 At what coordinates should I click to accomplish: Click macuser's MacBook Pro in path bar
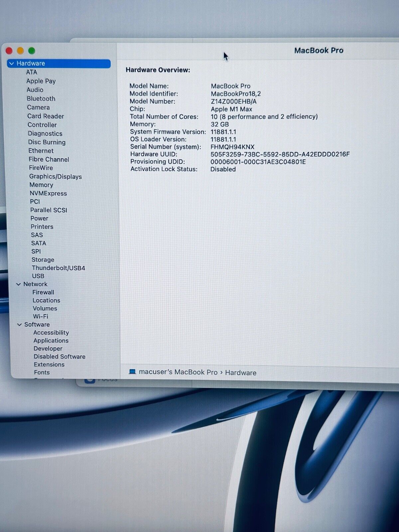pos(178,372)
